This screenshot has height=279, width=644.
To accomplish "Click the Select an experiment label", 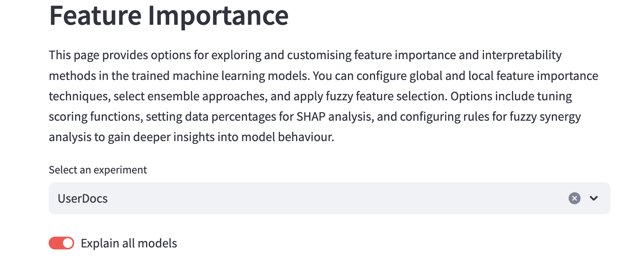I will click(98, 170).
